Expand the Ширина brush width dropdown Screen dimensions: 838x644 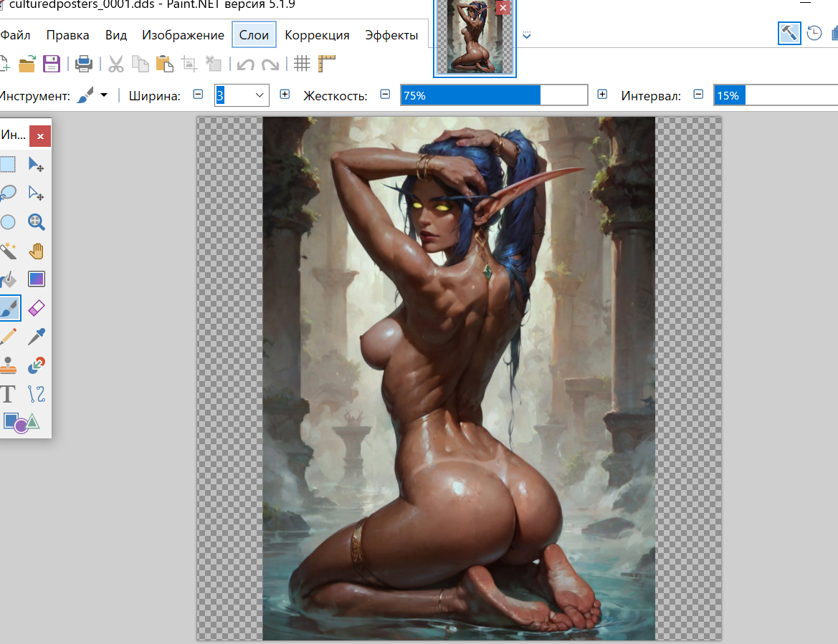click(260, 95)
